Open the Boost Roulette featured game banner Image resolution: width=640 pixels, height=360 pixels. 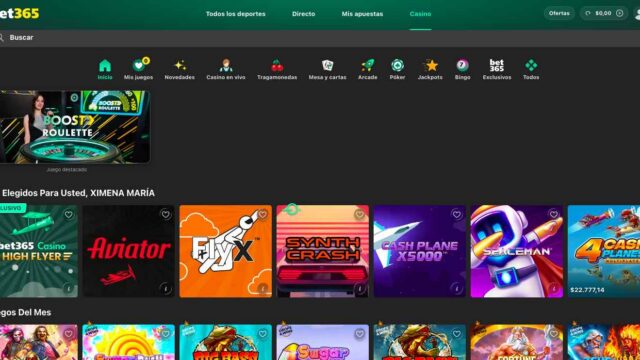click(75, 127)
